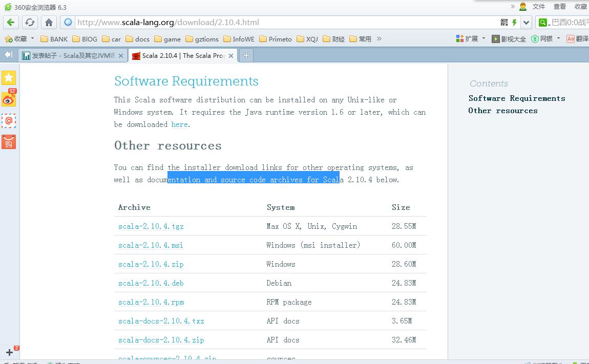Download scala-2.10.4.rpm package
Screen dimensions: 589x364
coord(151,302)
